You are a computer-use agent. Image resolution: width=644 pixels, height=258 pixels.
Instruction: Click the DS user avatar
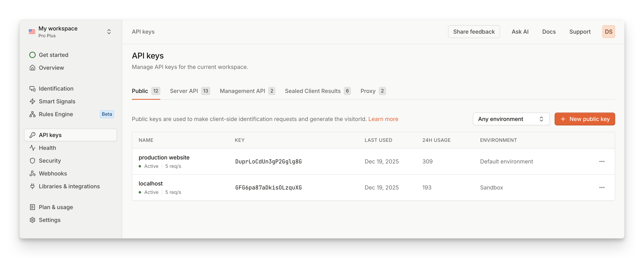pos(608,32)
